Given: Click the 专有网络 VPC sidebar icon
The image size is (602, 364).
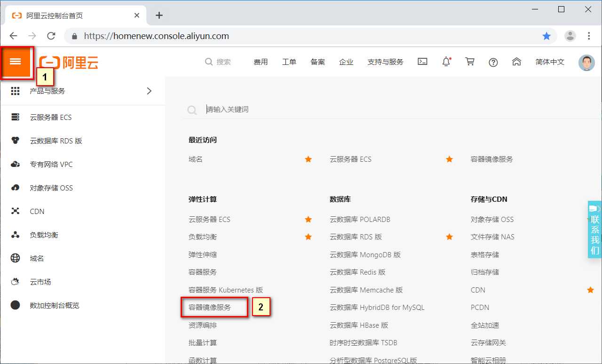Looking at the screenshot, I should (x=16, y=164).
